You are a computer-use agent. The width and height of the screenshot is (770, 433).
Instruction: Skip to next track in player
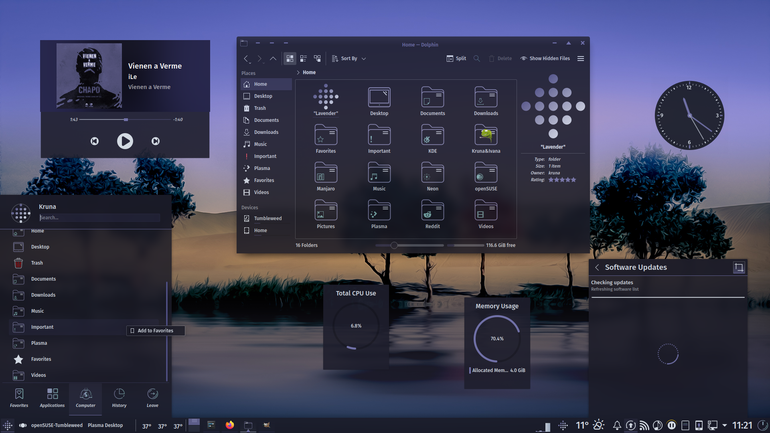pyautogui.click(x=155, y=141)
